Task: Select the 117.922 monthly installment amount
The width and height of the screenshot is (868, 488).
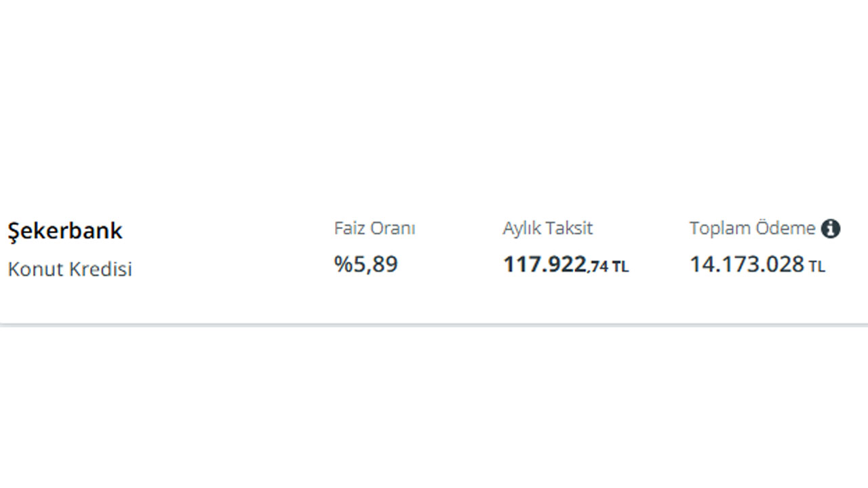Action: click(x=545, y=264)
